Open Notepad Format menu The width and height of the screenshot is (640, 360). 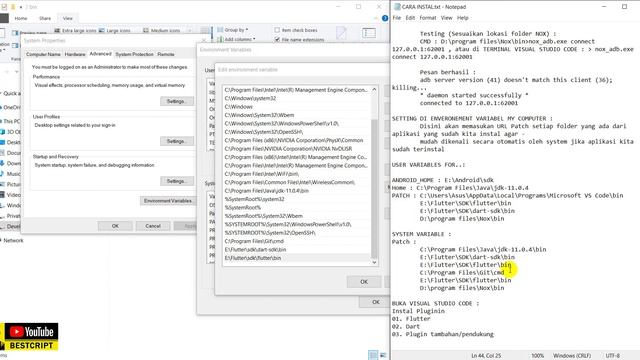point(428,18)
